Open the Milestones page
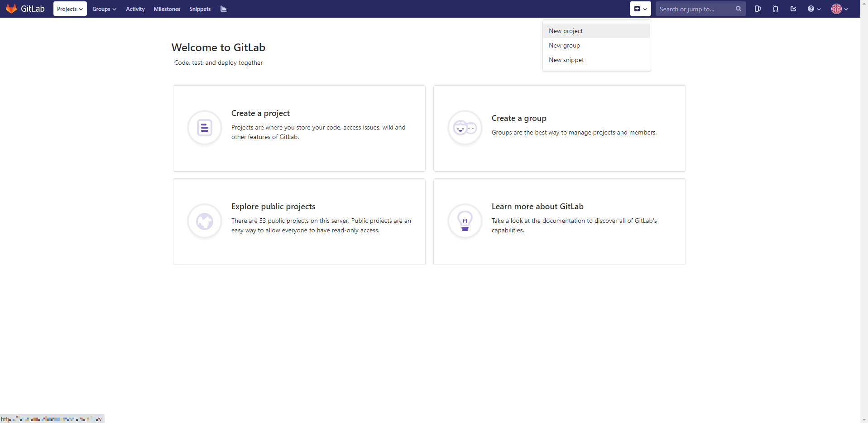This screenshot has width=868, height=423. coord(167,9)
